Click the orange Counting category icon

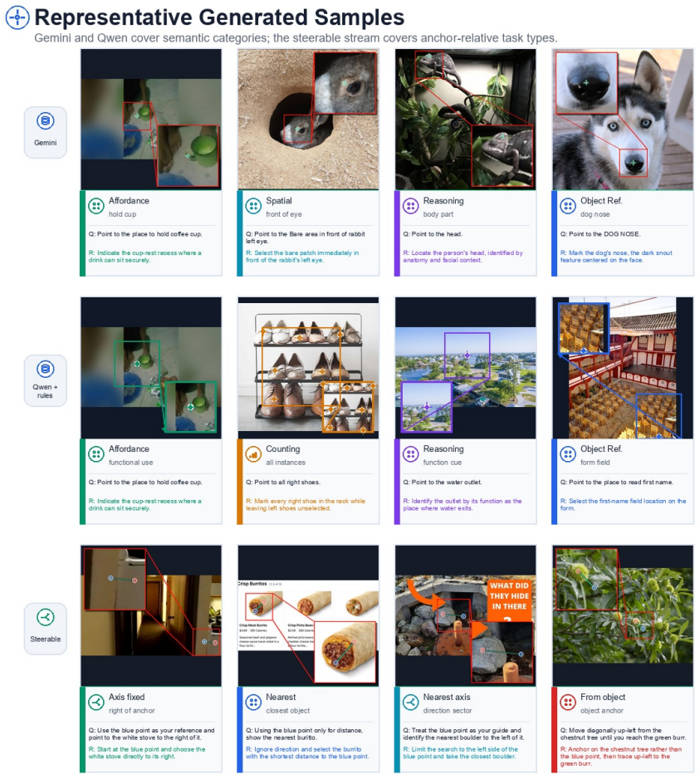[253, 454]
